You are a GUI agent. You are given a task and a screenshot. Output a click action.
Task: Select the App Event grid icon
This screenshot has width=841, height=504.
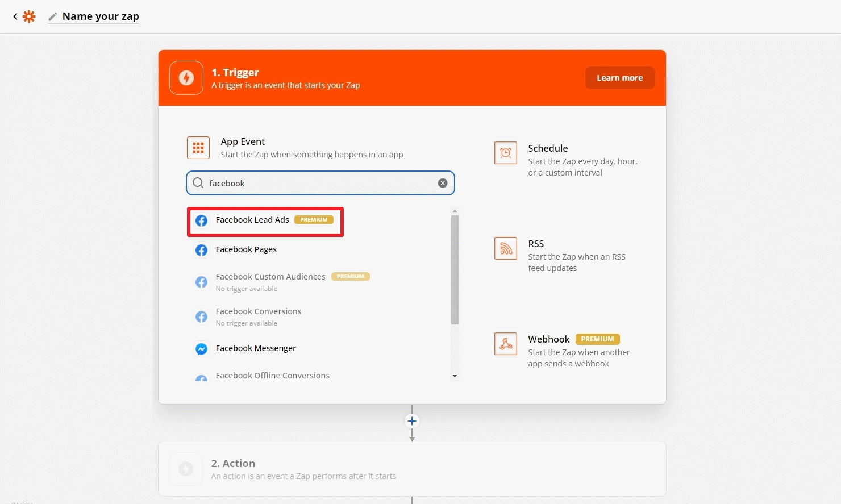point(198,148)
